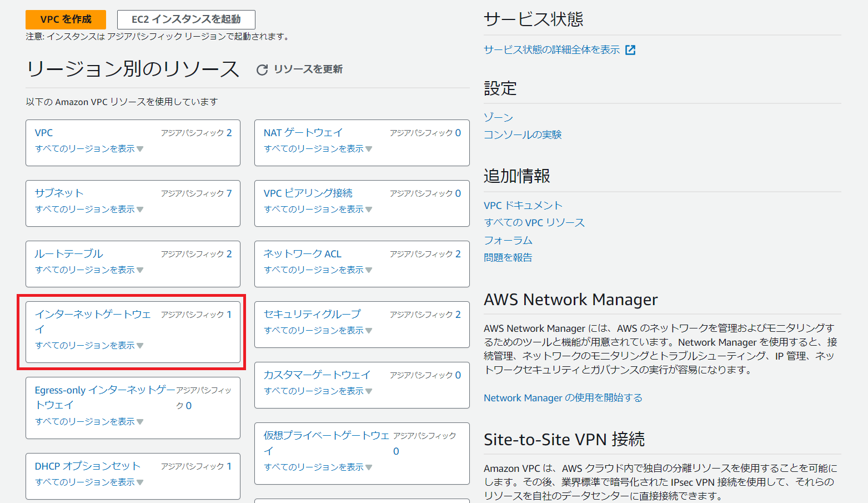Open the カスタマーゲートウェイ link
This screenshot has height=503, width=868.
(317, 375)
